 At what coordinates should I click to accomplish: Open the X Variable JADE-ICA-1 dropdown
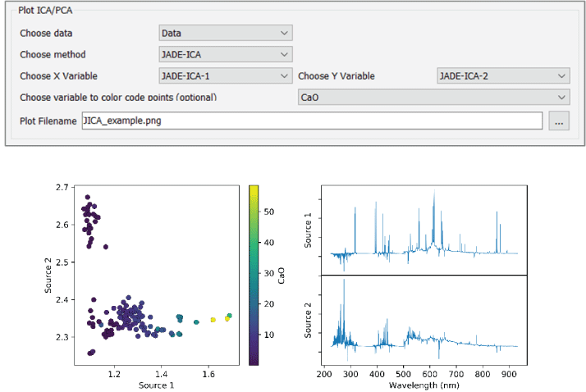coord(225,76)
